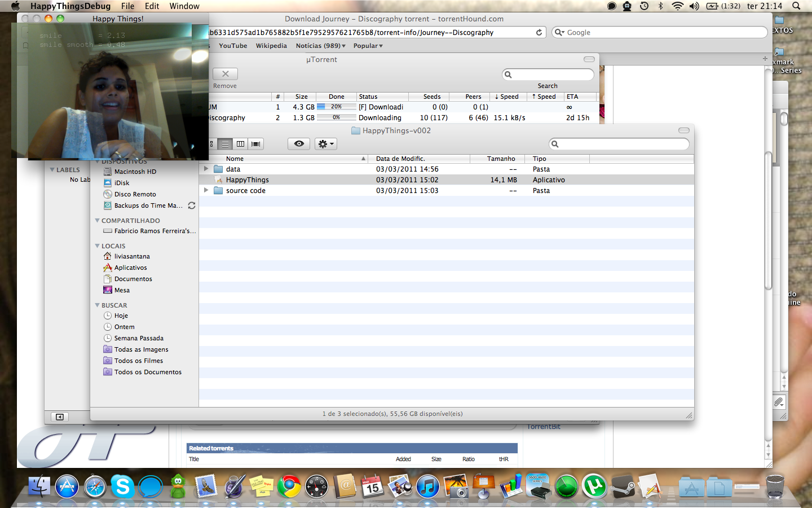Click Time Machine menu bar icon

click(x=644, y=6)
